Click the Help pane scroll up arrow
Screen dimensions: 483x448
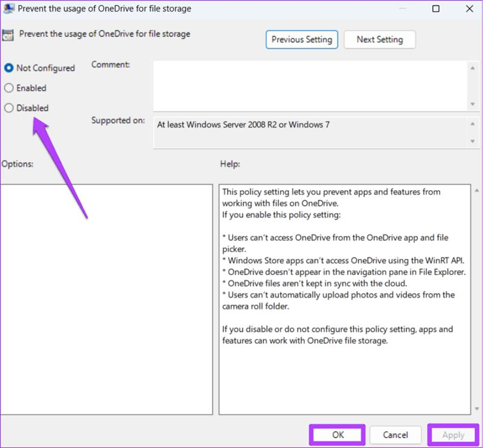pyautogui.click(x=477, y=191)
